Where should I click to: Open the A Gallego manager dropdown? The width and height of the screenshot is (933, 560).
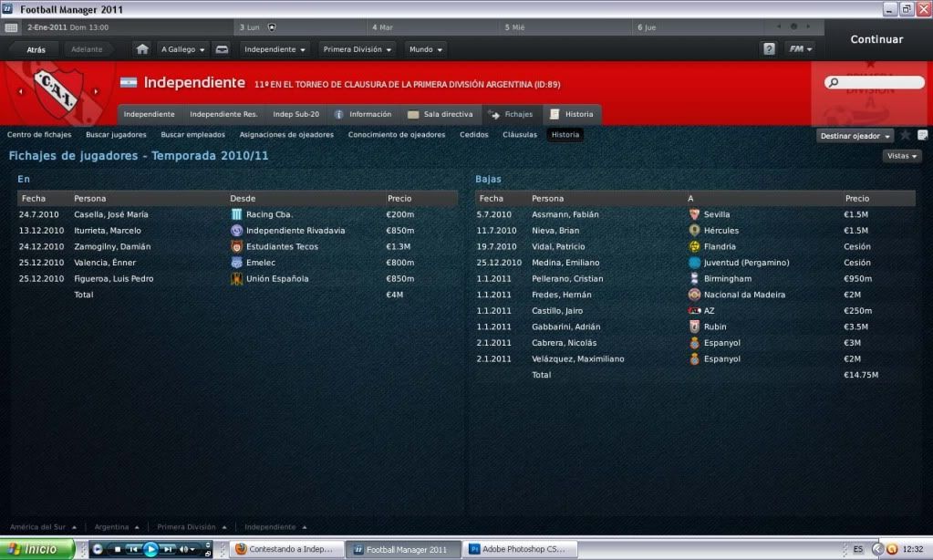click(x=182, y=49)
